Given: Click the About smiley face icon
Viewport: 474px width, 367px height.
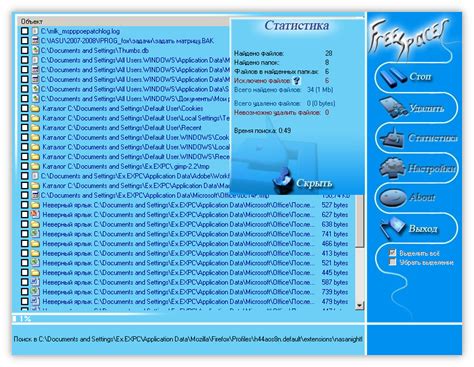Looking at the screenshot, I should pyautogui.click(x=393, y=197).
